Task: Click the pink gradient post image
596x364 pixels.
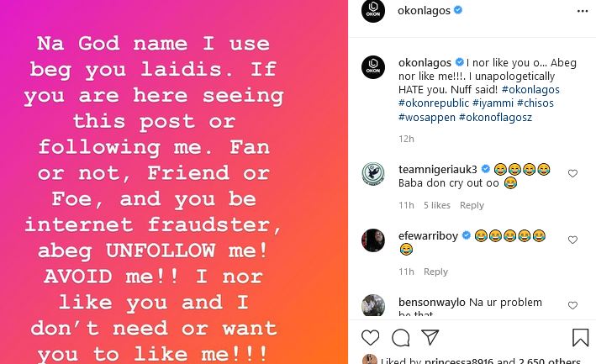Action: pyautogui.click(x=174, y=182)
